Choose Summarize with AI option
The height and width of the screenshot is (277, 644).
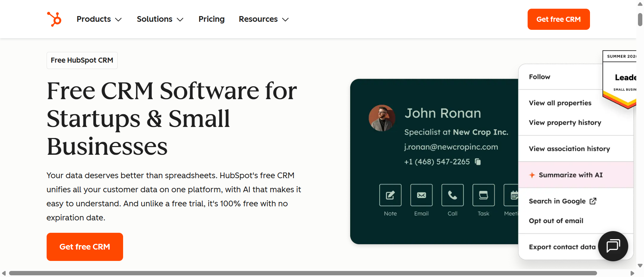pos(576,175)
